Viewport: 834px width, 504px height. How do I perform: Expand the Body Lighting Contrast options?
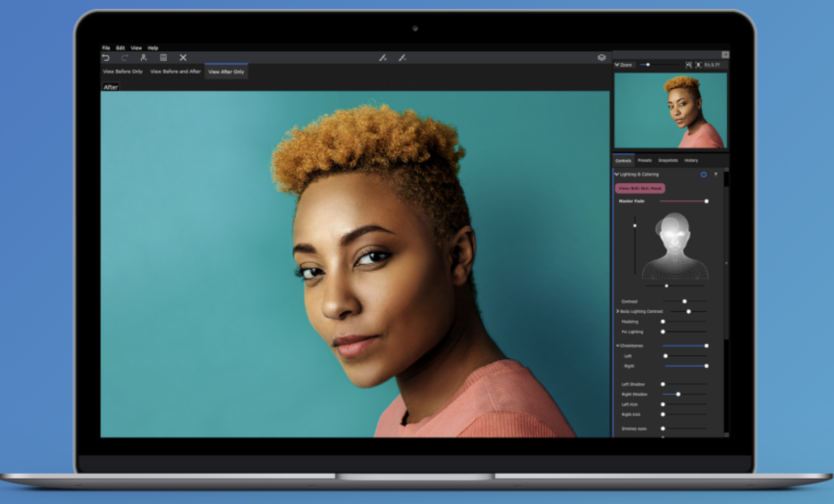coord(617,311)
